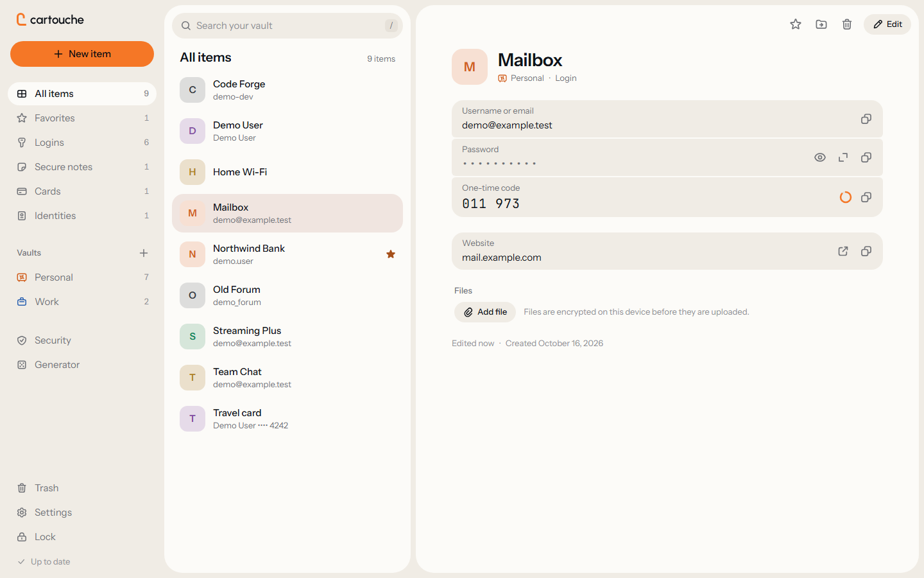Open the Favorites category

point(82,118)
